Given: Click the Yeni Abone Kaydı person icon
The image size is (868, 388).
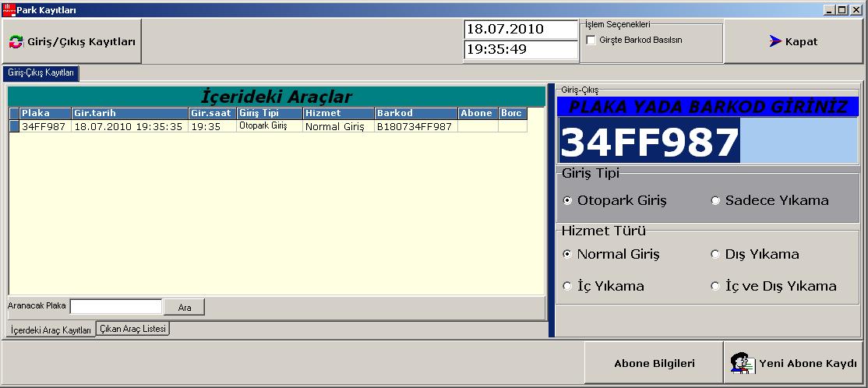Looking at the screenshot, I should (x=740, y=363).
